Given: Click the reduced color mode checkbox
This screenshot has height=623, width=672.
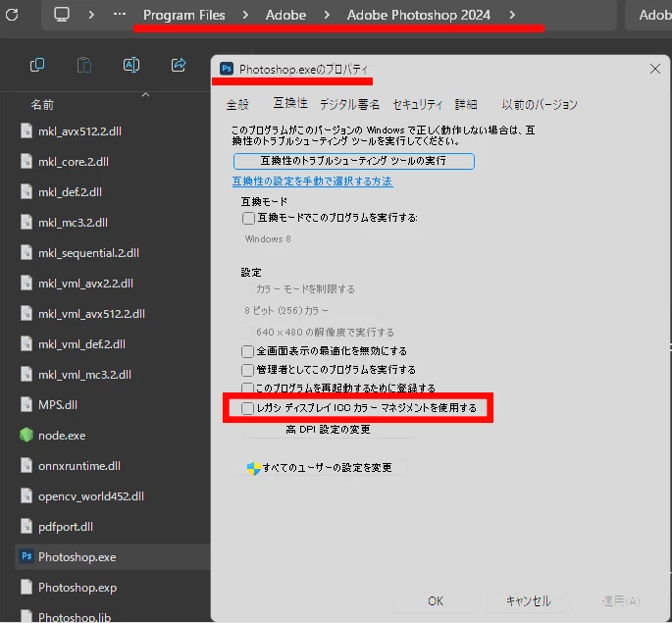Looking at the screenshot, I should click(x=247, y=290).
